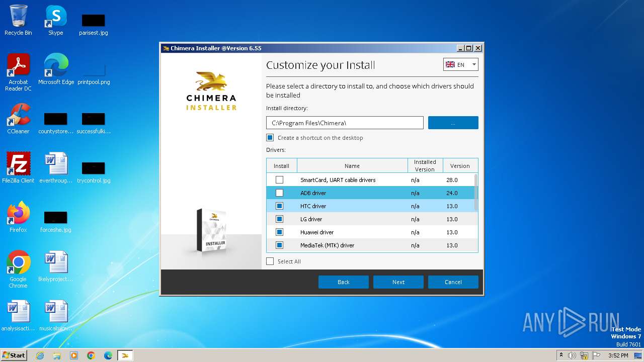Screen dimensions: 644x362
Task: Select the 'HTC driver' row text
Action: 313,206
